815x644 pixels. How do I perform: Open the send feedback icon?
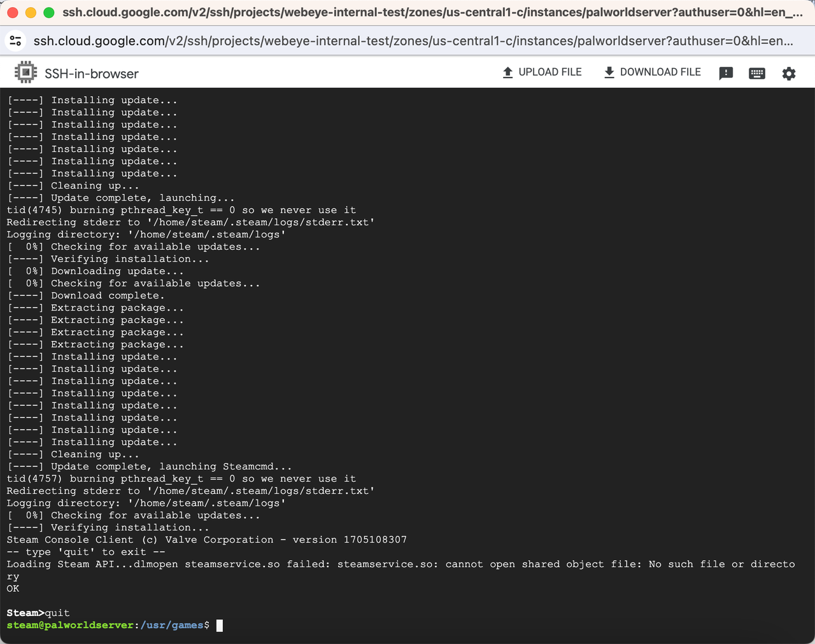coord(726,73)
